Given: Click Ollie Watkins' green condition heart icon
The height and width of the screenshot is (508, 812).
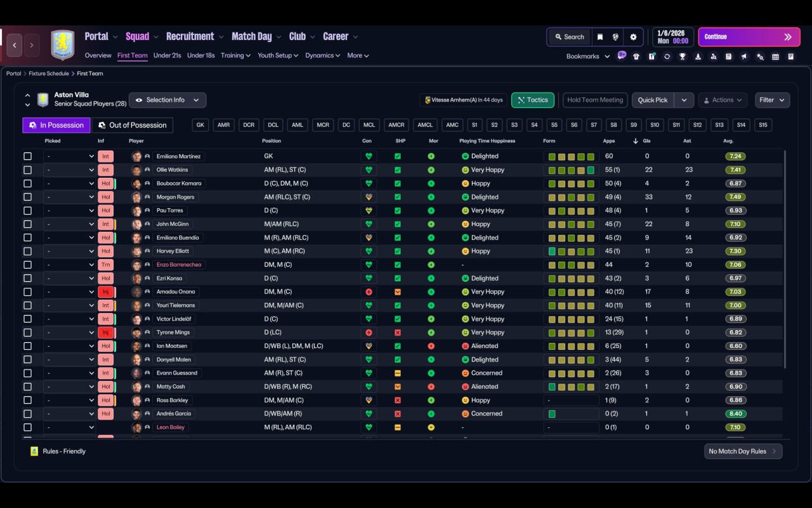Looking at the screenshot, I should [x=368, y=170].
